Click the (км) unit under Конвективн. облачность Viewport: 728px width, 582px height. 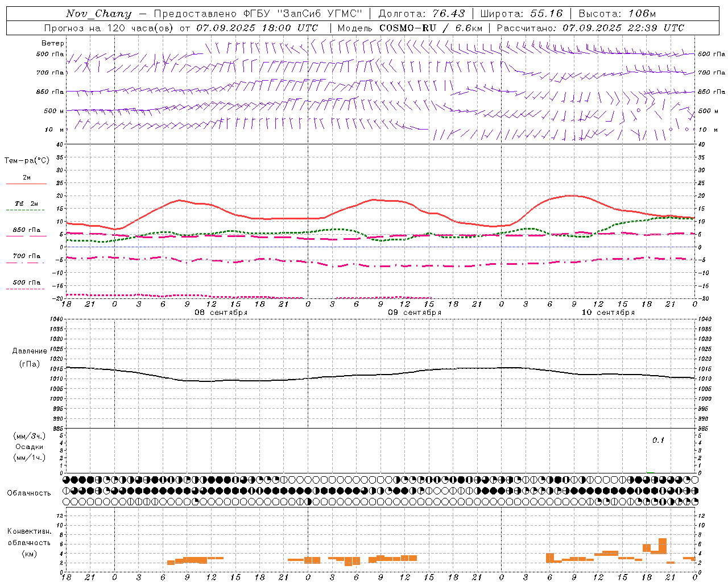pos(29,554)
